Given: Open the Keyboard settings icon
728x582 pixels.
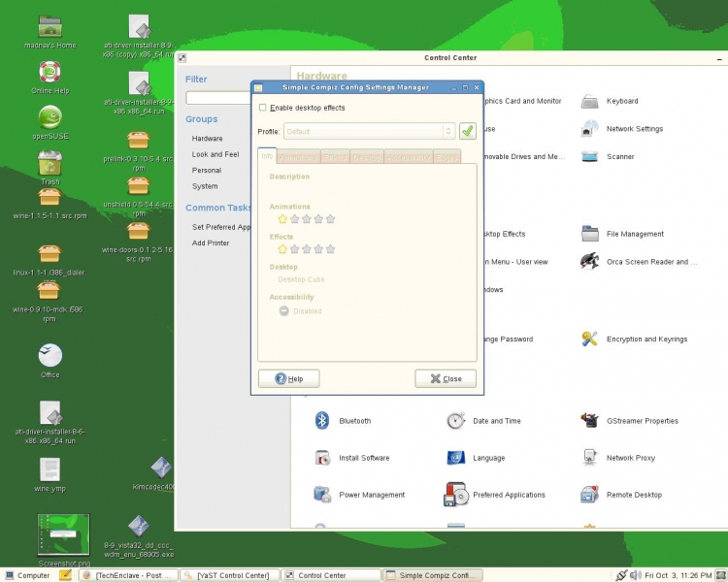Looking at the screenshot, I should click(589, 101).
